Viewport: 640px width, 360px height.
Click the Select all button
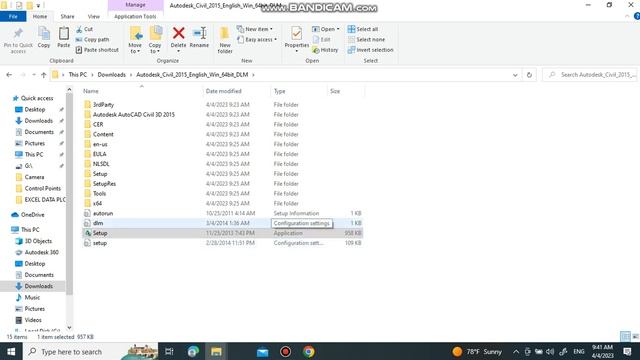point(363,29)
